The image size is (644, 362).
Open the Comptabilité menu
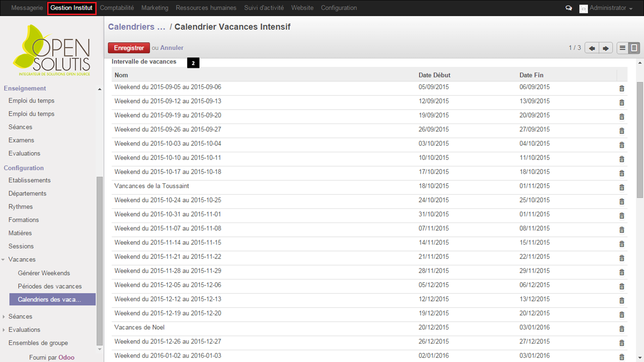click(117, 8)
